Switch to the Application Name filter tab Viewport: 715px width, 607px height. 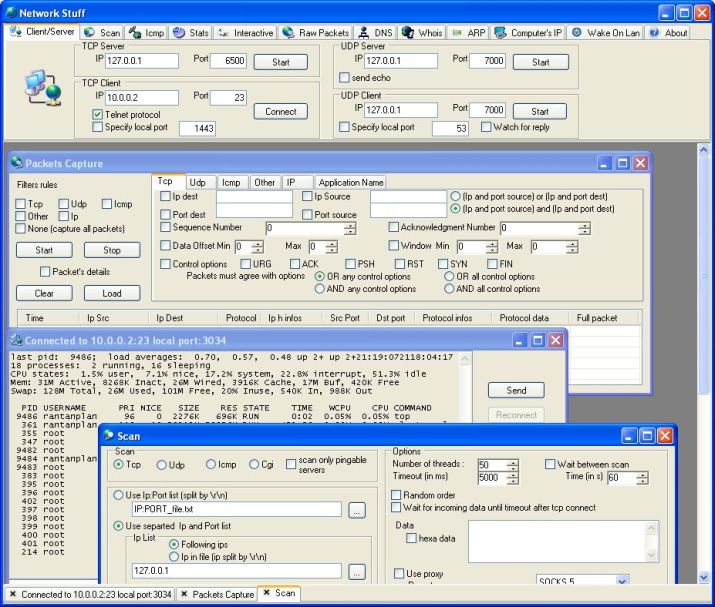(350, 182)
